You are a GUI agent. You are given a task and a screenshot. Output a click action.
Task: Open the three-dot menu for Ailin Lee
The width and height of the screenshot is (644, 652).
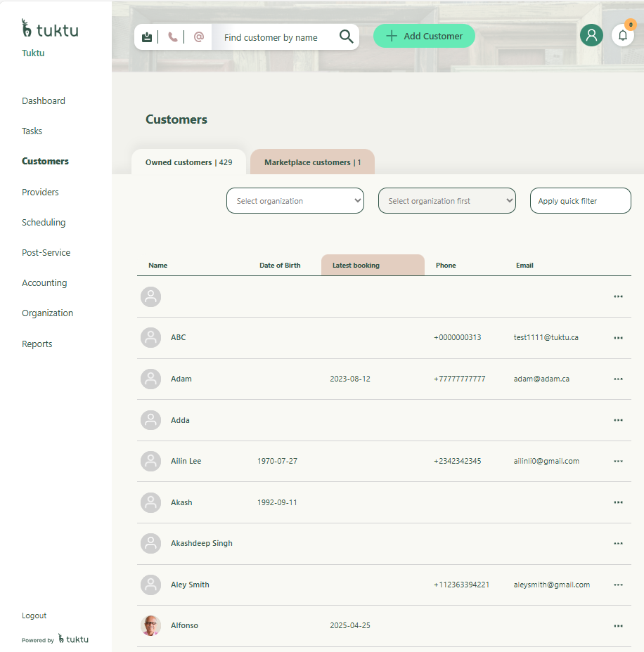pyautogui.click(x=618, y=462)
